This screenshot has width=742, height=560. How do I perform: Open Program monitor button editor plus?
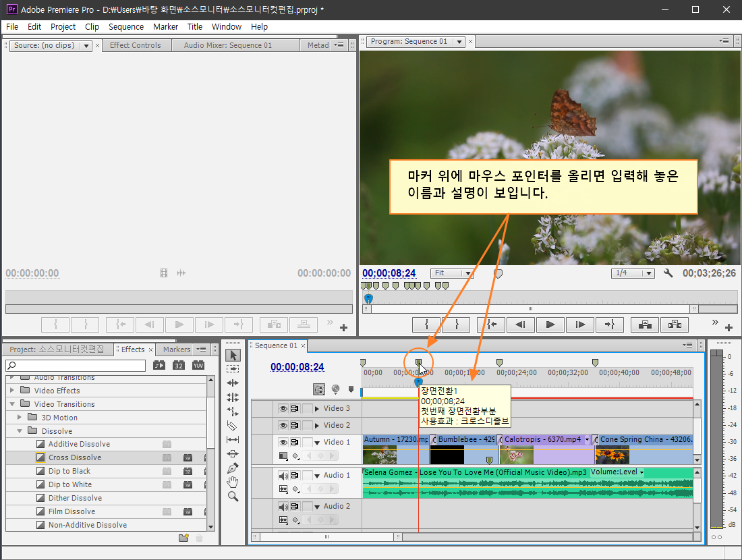tap(729, 327)
